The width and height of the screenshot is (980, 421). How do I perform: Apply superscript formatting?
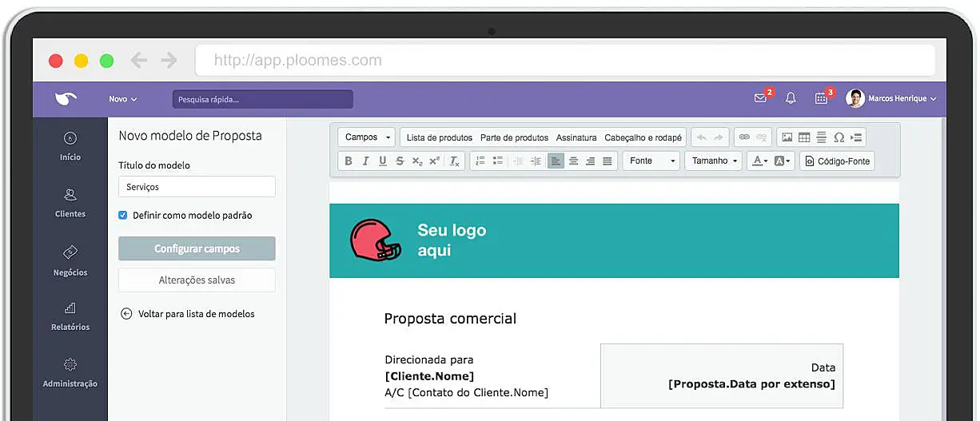434,161
